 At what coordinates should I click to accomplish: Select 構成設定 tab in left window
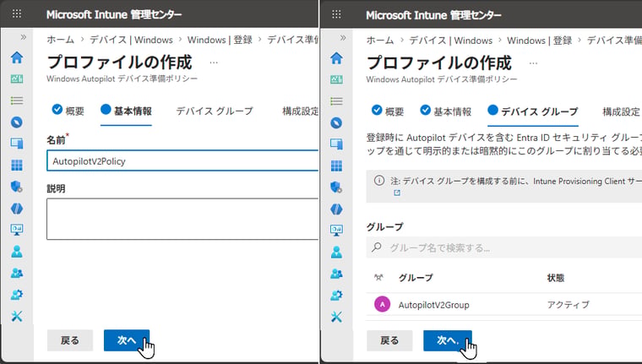(x=300, y=111)
